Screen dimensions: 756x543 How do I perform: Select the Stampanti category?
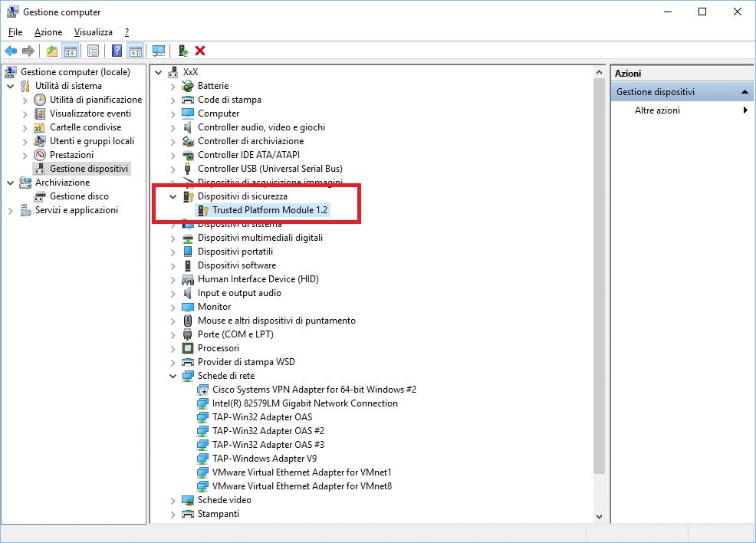click(x=218, y=514)
